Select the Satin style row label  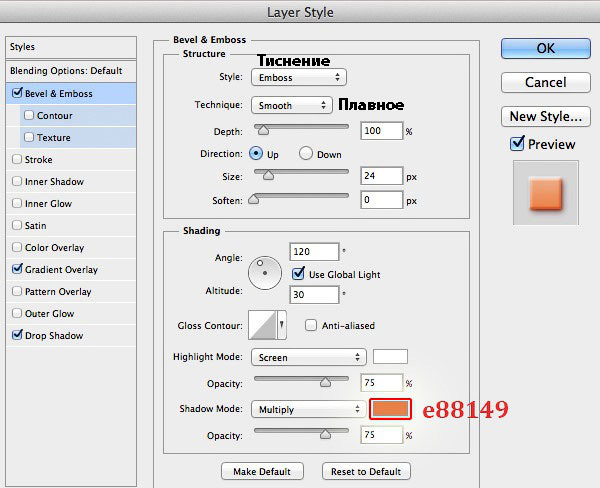36,226
